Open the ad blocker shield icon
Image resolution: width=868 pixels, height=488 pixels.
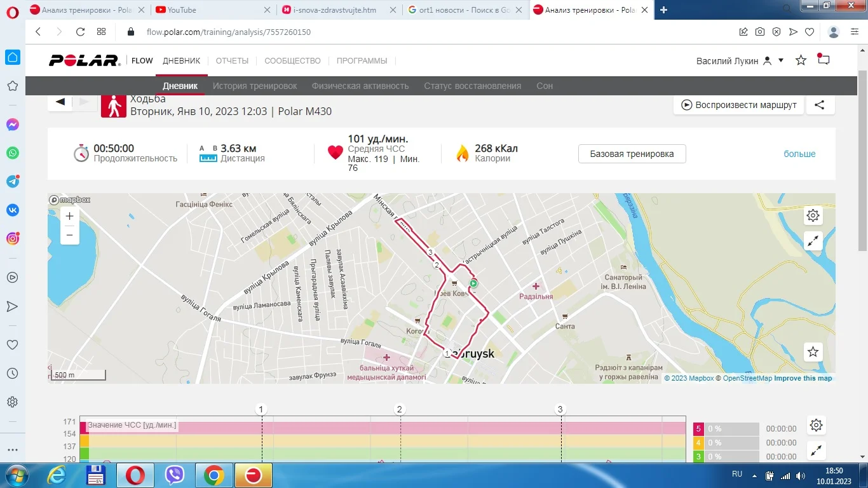click(776, 32)
